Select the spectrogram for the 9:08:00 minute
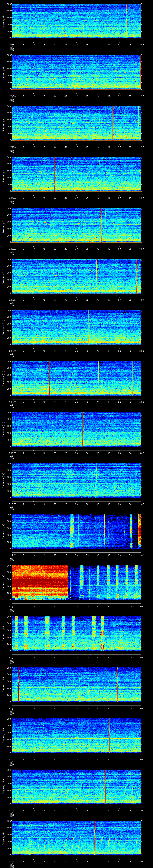The image size is (153, 868). pos(77,378)
